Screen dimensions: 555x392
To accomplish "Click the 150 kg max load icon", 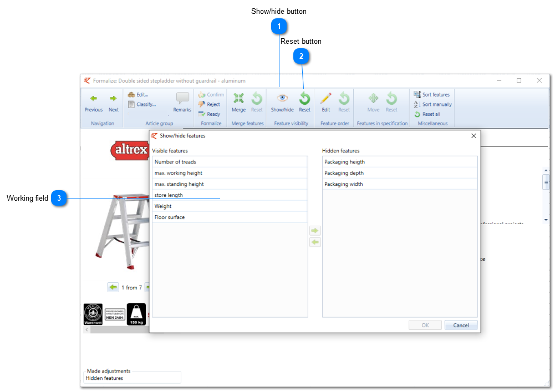I will [136, 314].
